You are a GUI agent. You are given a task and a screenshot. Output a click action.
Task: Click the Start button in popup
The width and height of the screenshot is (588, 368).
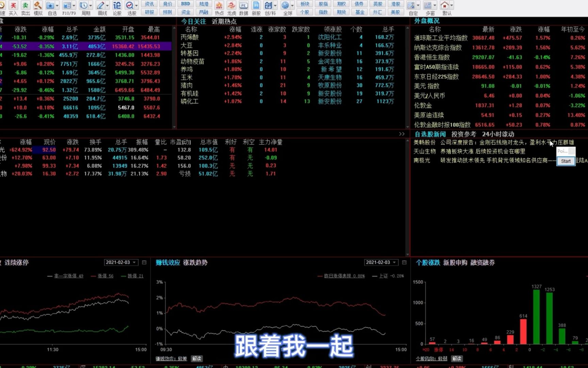566,161
